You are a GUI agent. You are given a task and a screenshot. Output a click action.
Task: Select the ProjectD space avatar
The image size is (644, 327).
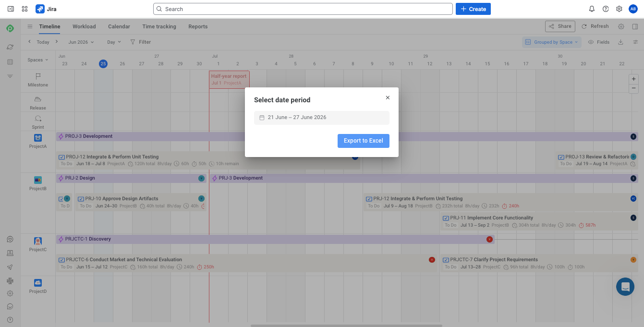point(38,283)
